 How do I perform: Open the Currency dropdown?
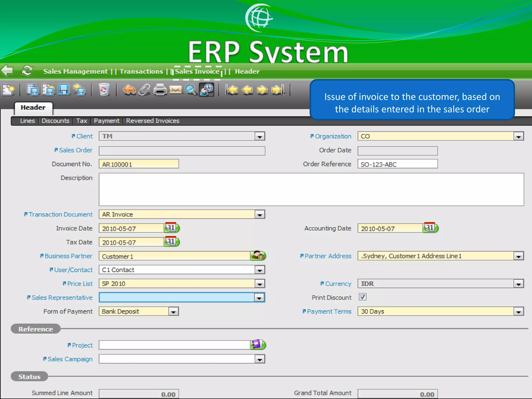pos(518,284)
